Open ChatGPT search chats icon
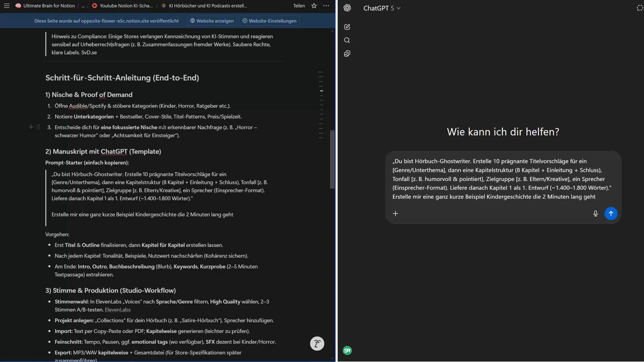Screen dimensions: 644x362 click(347, 40)
